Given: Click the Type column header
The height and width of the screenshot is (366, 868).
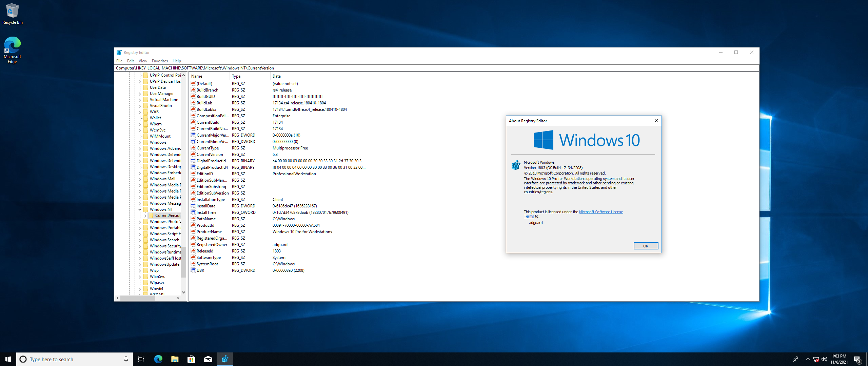Looking at the screenshot, I should tap(250, 76).
